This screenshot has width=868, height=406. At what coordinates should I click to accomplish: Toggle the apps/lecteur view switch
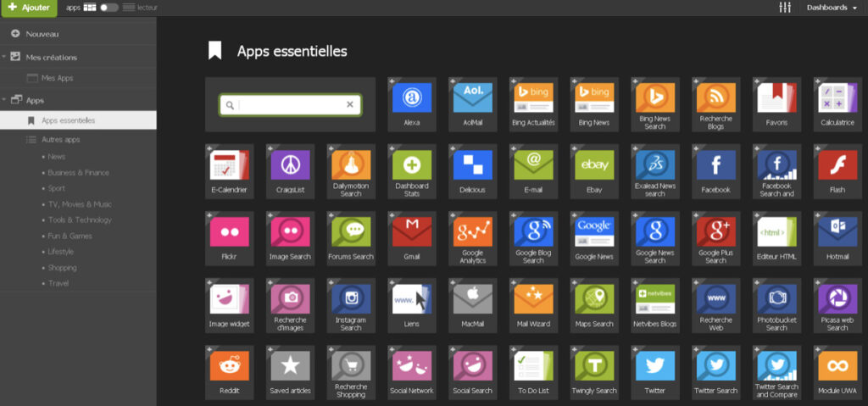[x=109, y=8]
